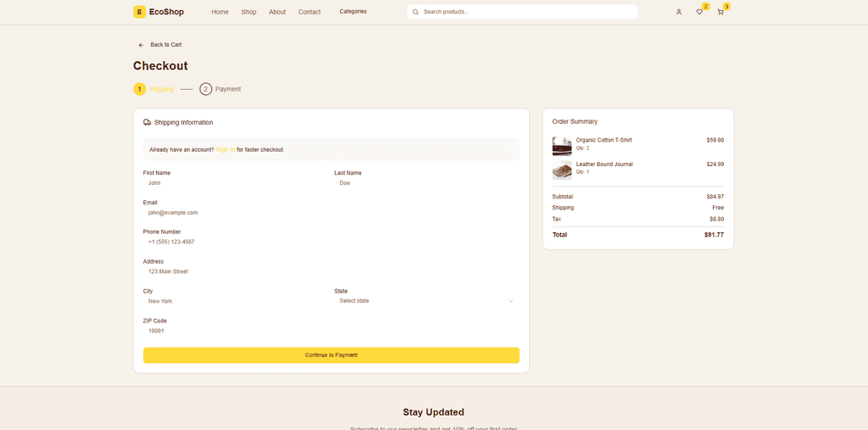This screenshot has width=868, height=430.
Task: Click 'Organic Cotton T-Shirt' item name
Action: pos(604,140)
